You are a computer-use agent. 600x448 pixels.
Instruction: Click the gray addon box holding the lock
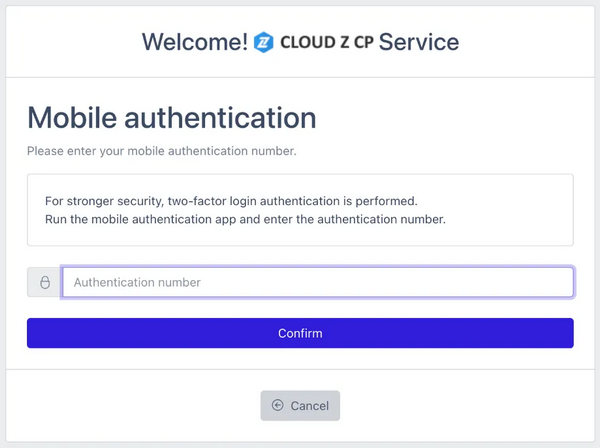pos(44,282)
